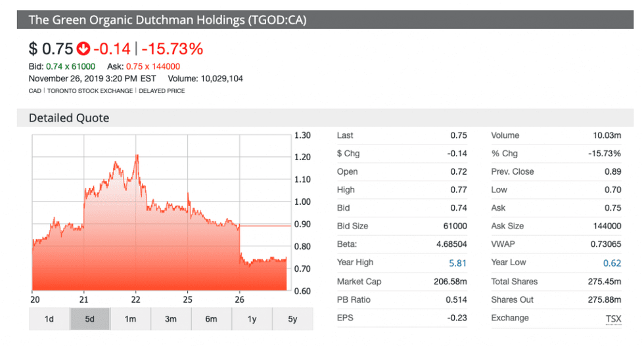The width and height of the screenshot is (644, 346).
Task: Click the 21 date marker on chart axis
Action: (x=84, y=301)
